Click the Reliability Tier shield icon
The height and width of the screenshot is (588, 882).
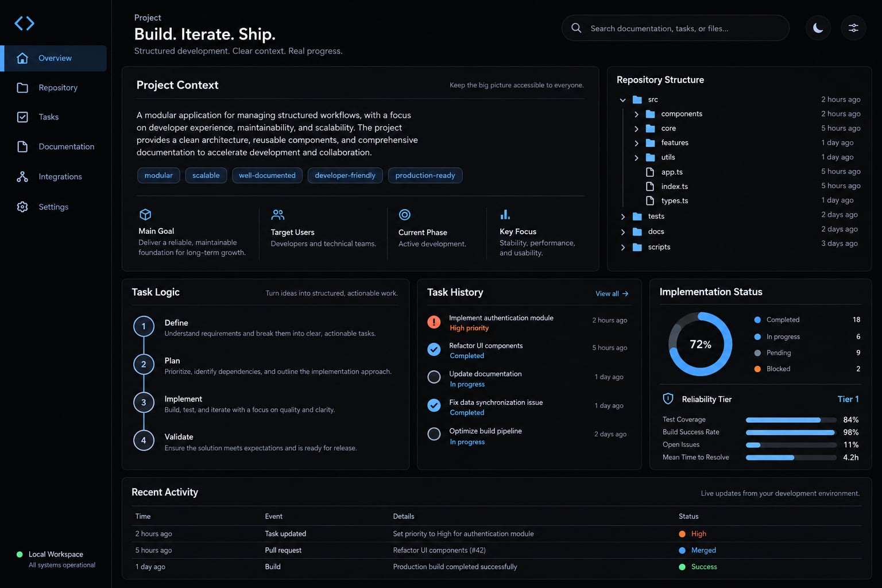pos(668,399)
